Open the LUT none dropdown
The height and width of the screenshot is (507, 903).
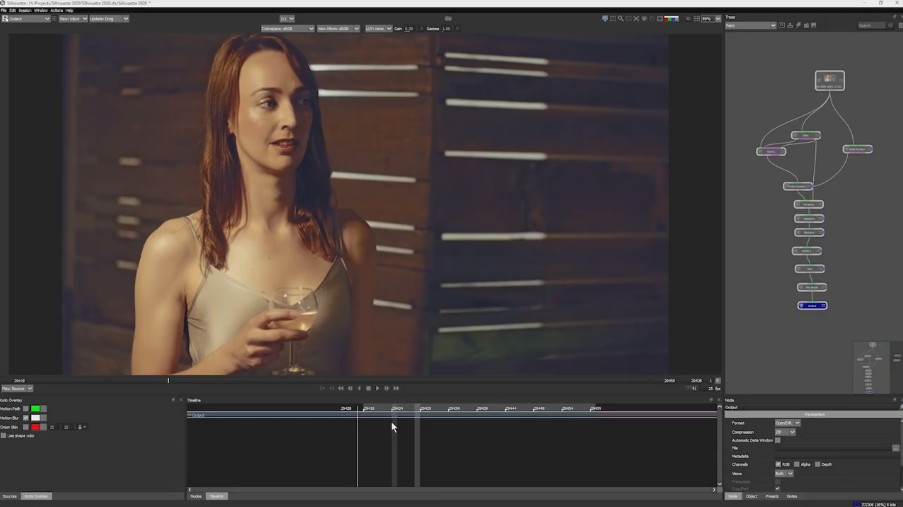(378, 28)
